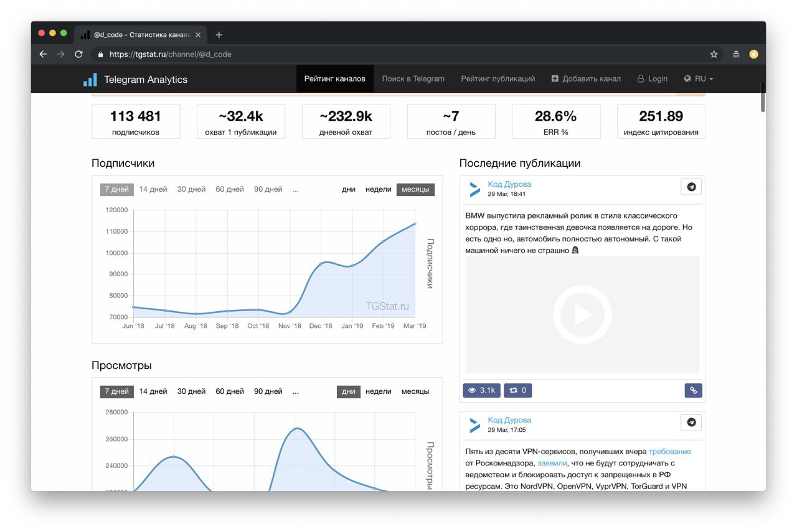Click the ~7 постов / день card
The image size is (797, 532).
click(x=451, y=121)
